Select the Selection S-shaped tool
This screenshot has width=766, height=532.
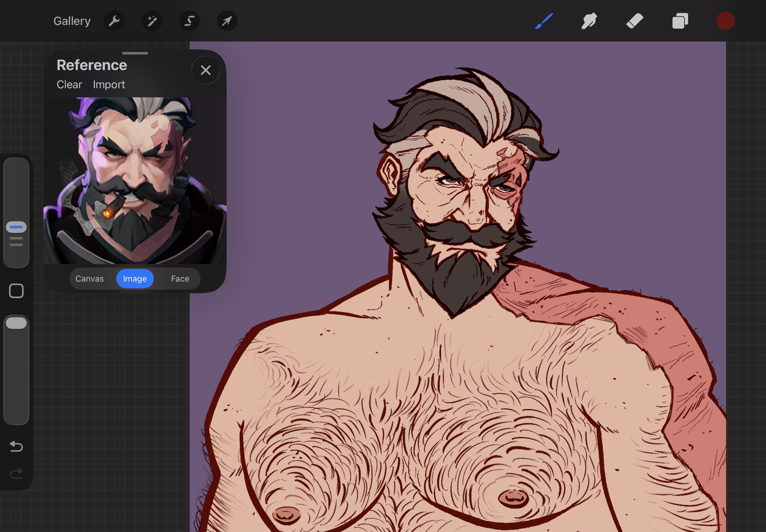[189, 21]
